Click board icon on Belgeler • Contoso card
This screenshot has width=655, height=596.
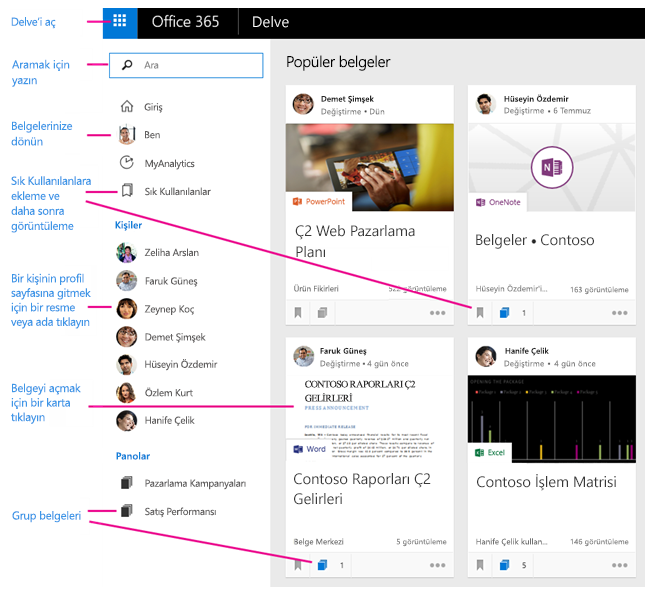pos(505,313)
